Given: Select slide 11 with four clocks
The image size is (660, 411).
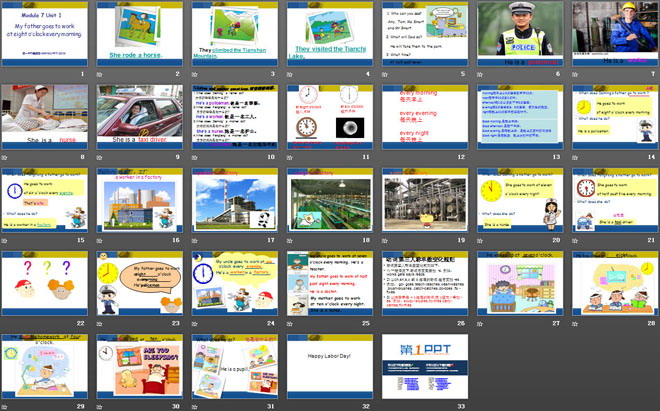Looking at the screenshot, I should tap(330, 117).
